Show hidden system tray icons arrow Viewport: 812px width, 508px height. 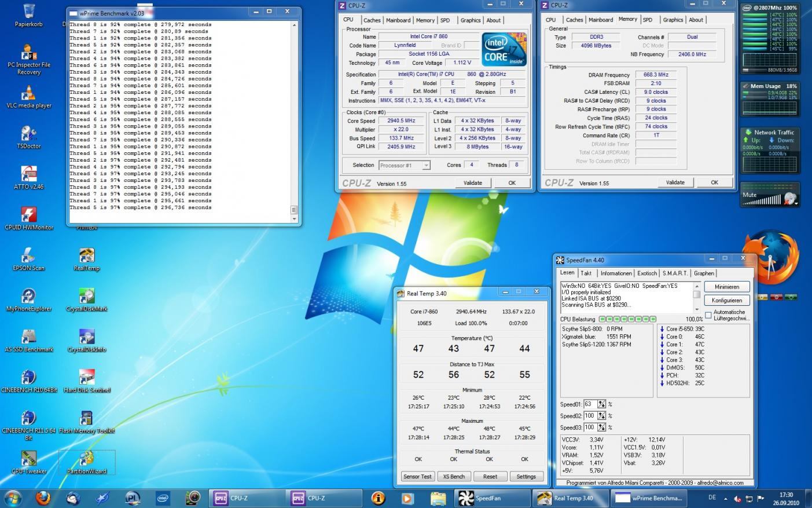(x=726, y=498)
